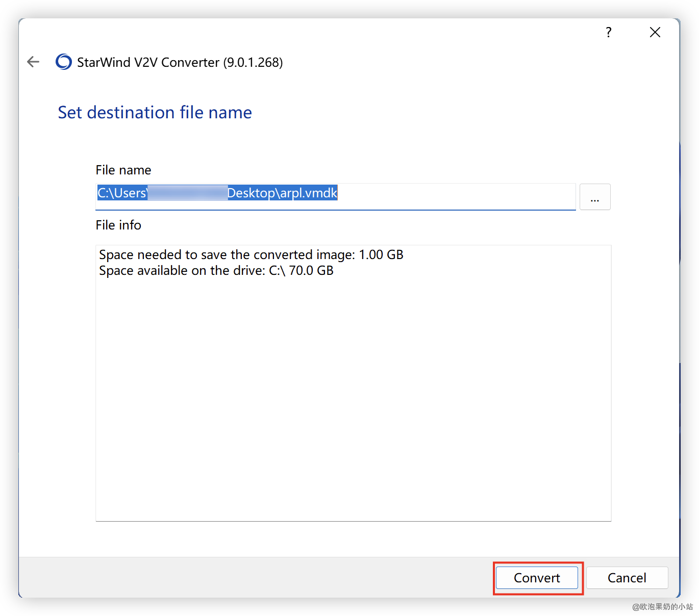Cancel the conversion wizard

pyautogui.click(x=627, y=578)
